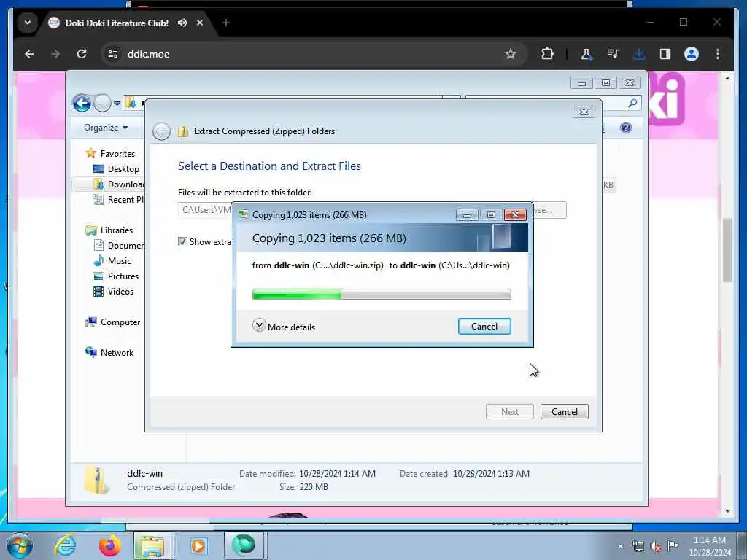Open the Chrome three-dot menu
The height and width of the screenshot is (560, 747).
(x=718, y=54)
